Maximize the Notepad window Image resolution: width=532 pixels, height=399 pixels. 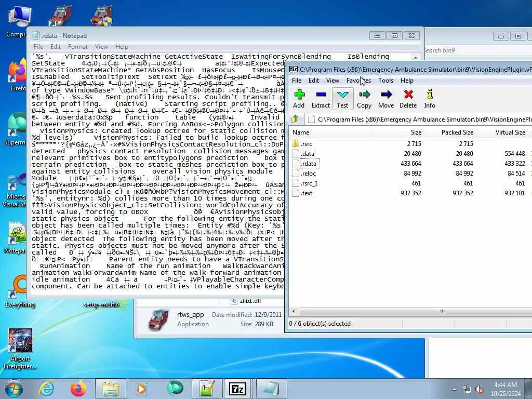(x=394, y=36)
